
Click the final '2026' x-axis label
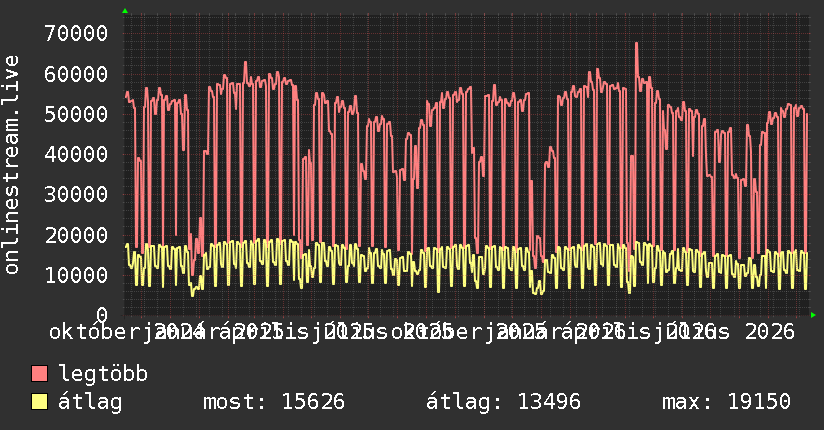pyautogui.click(x=770, y=332)
